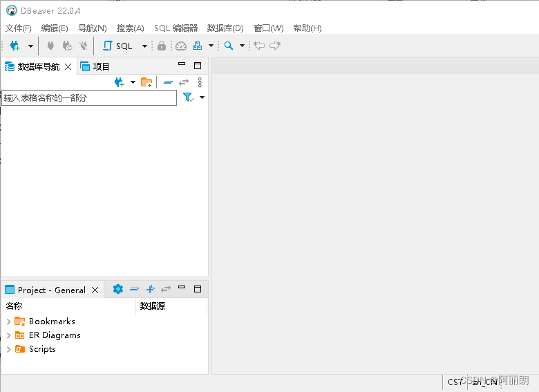539x392 pixels.
Task: Open dropdown next to navigator New Connection icon
Action: 133,82
